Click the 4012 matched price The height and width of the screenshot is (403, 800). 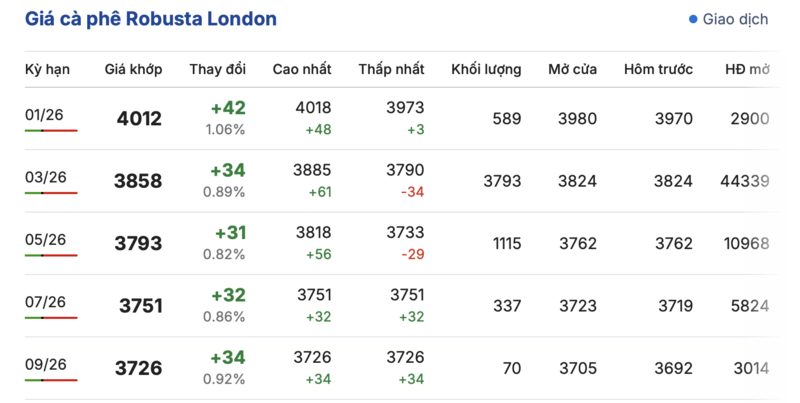[139, 119]
